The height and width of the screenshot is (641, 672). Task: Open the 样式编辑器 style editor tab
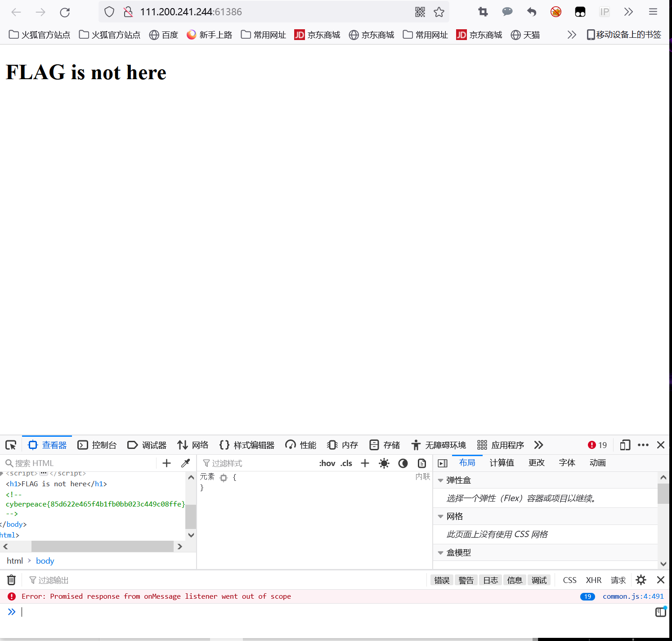tap(247, 445)
